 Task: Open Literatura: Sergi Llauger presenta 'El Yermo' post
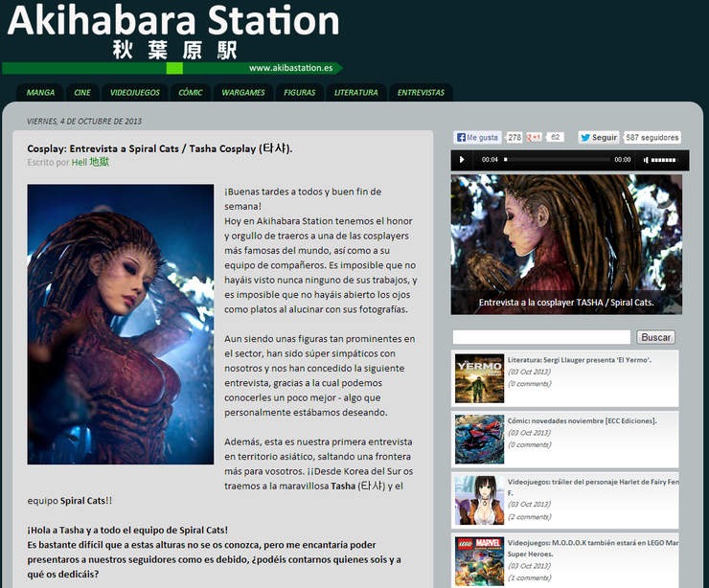[580, 360]
